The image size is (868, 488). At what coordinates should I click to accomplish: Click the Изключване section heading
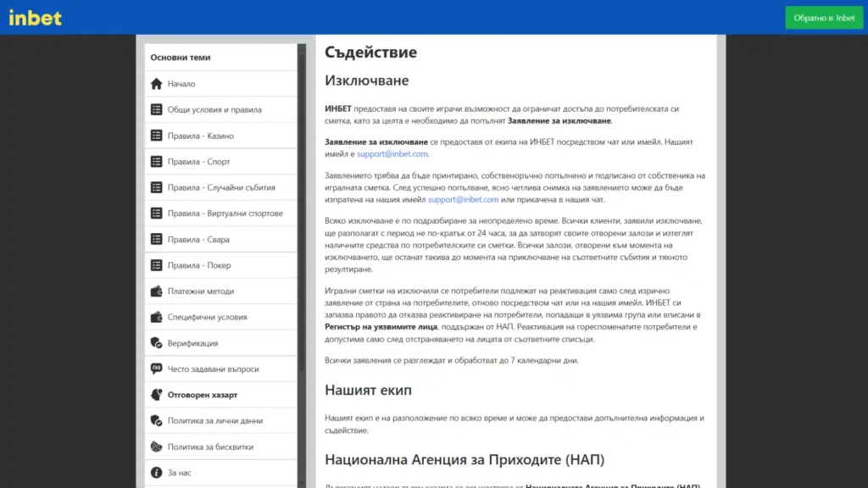366,80
